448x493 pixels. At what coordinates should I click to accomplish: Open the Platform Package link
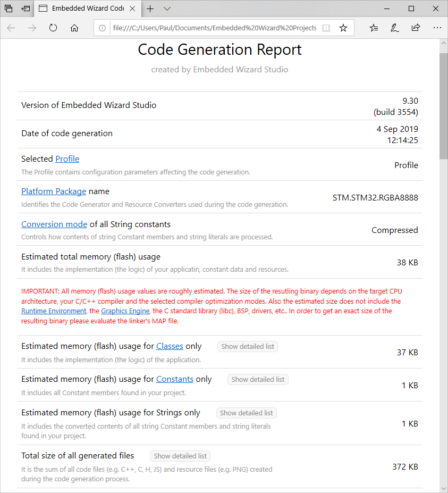pos(54,191)
